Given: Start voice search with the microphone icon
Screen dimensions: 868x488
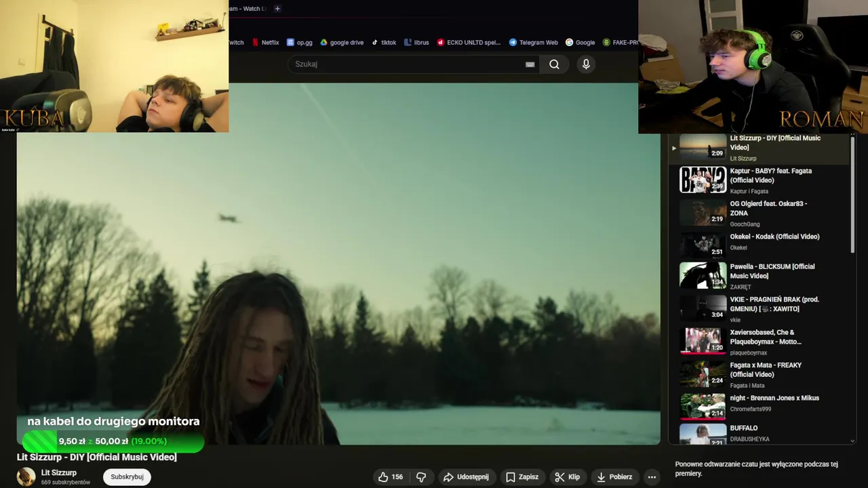Looking at the screenshot, I should click(x=586, y=64).
